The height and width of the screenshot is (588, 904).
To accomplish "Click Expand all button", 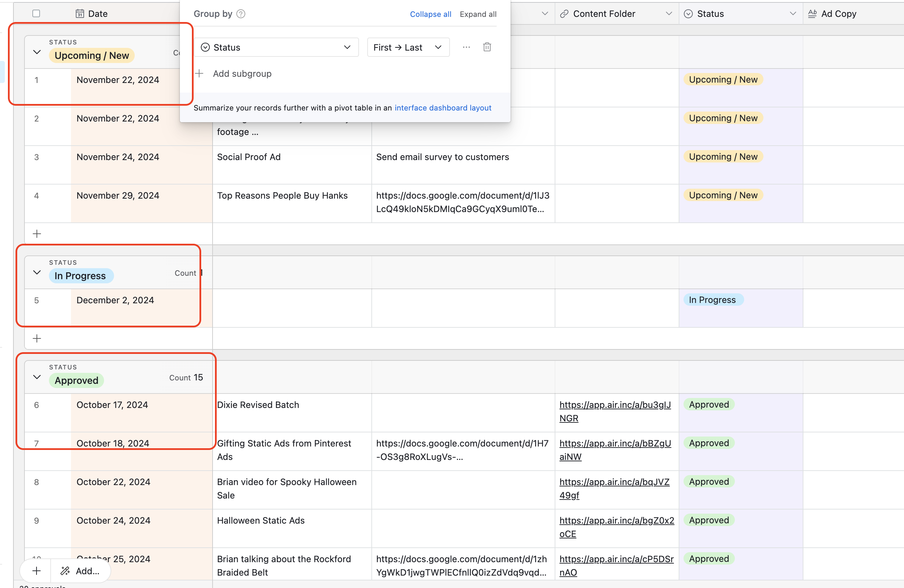I will point(478,14).
